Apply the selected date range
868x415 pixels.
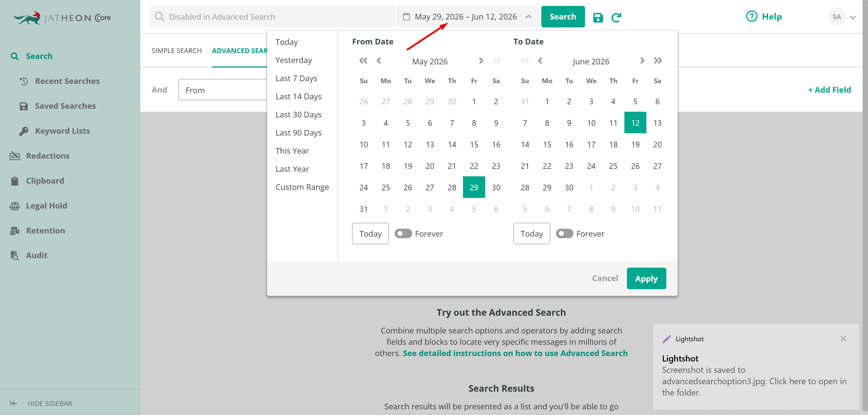coord(646,278)
